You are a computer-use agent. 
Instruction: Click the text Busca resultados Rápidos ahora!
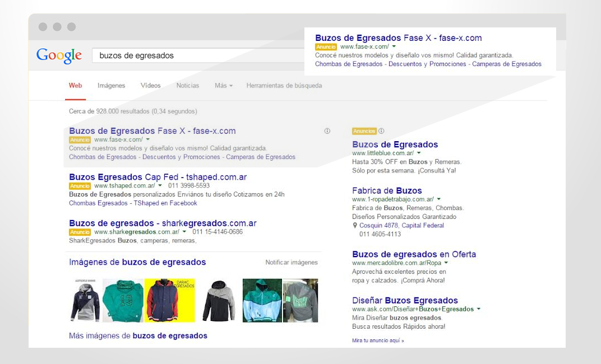(399, 326)
